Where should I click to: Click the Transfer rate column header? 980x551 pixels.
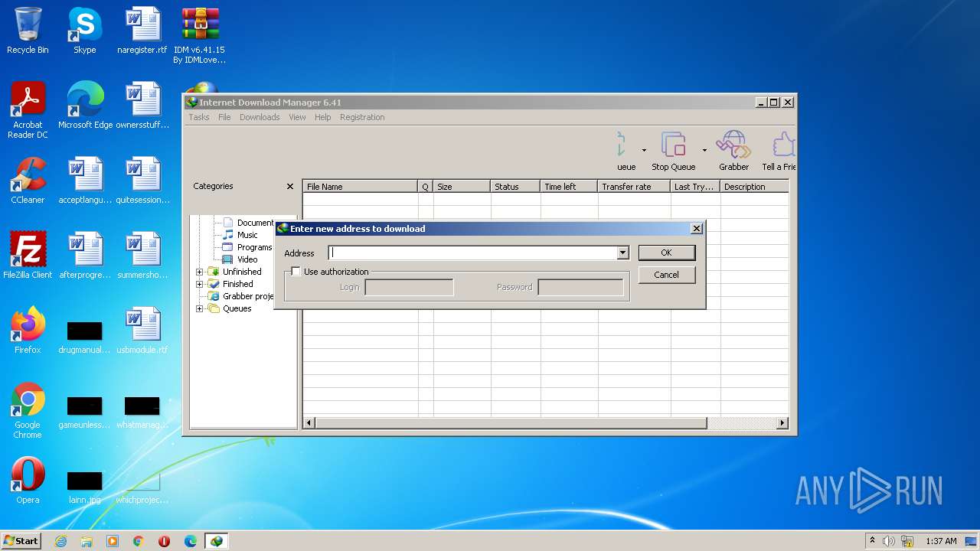click(634, 187)
